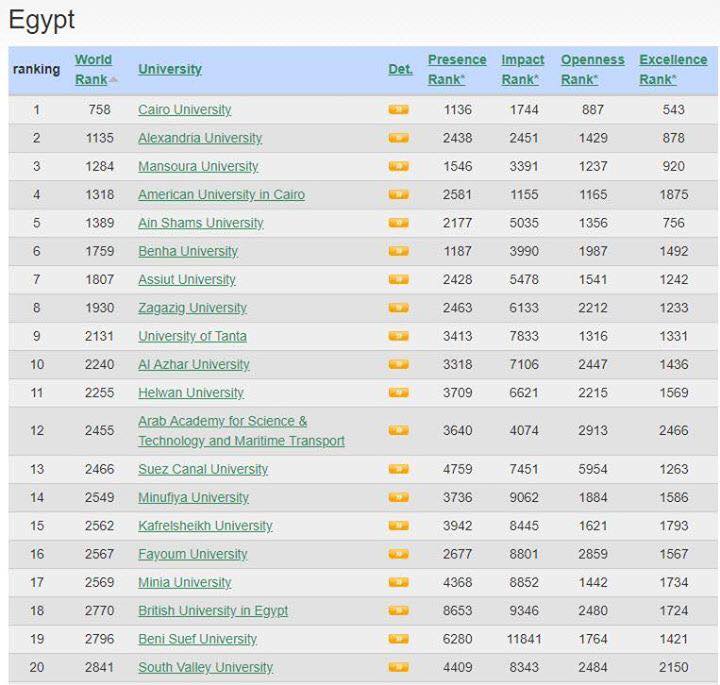Sort table by University column header
The width and height of the screenshot is (720, 685).
click(x=170, y=69)
